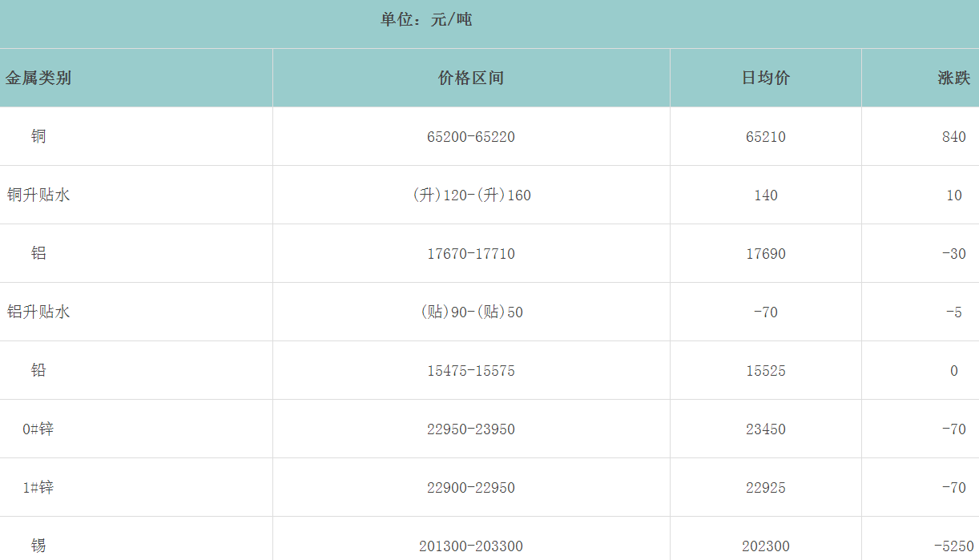Select the 锡 metal name cell
The height and width of the screenshot is (560, 979).
coord(38,546)
